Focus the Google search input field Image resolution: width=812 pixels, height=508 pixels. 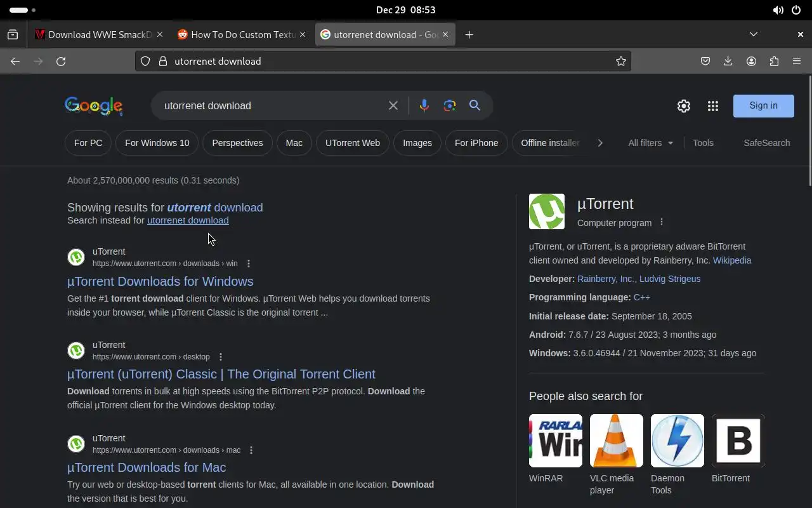271,105
